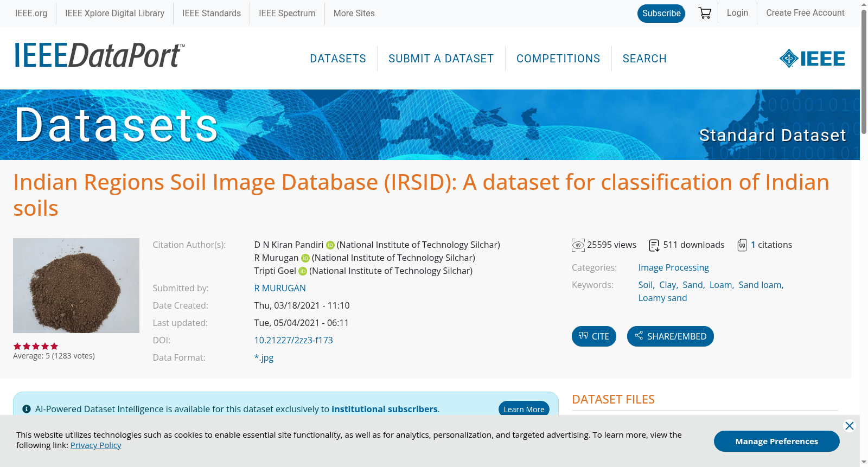Screen dimensions: 868x467
Task: Open ORCID icon next to D N Kiran Pandiri
Action: coord(330,245)
